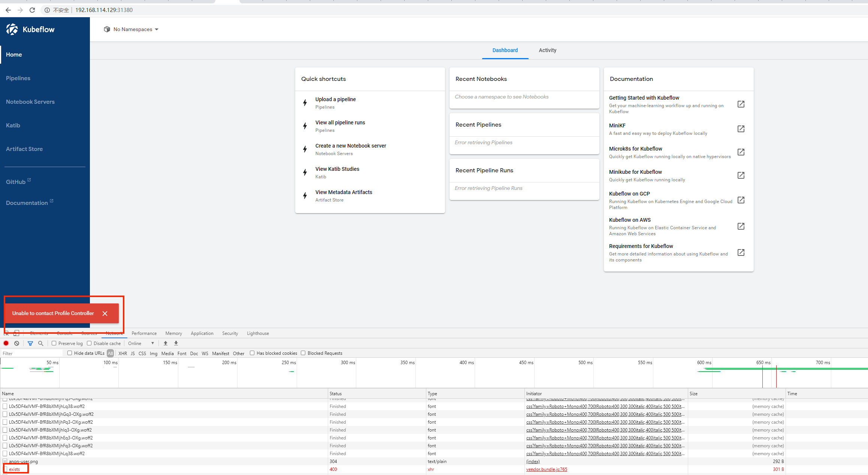Open Kubeflow on GCP external link icon

pos(741,200)
